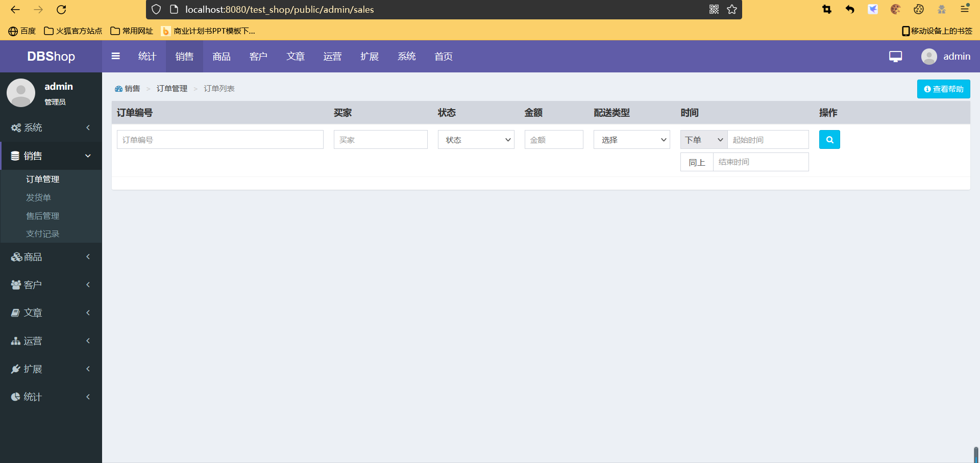Screen dimensions: 980x463
Task: Click the 结束时间 date field
Action: click(761, 162)
